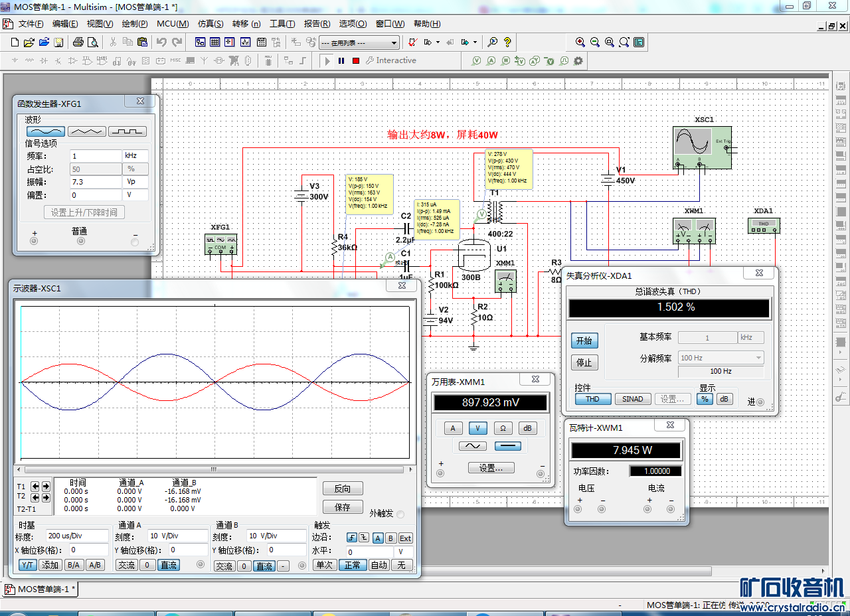Click the Zoom In magnifier icon
Screen dimensions: 850x616
(580, 42)
